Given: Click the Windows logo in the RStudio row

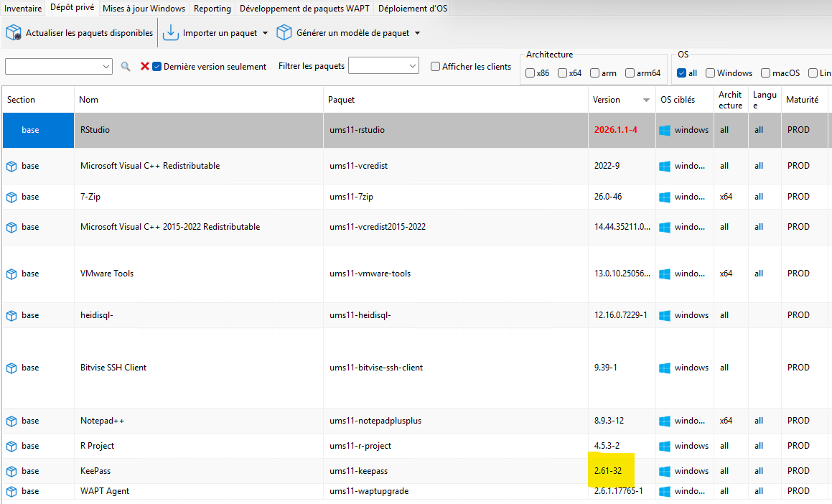Looking at the screenshot, I should point(665,130).
